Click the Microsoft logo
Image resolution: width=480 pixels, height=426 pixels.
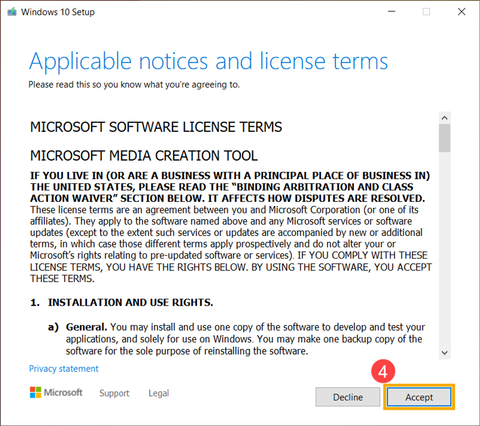click(x=56, y=392)
